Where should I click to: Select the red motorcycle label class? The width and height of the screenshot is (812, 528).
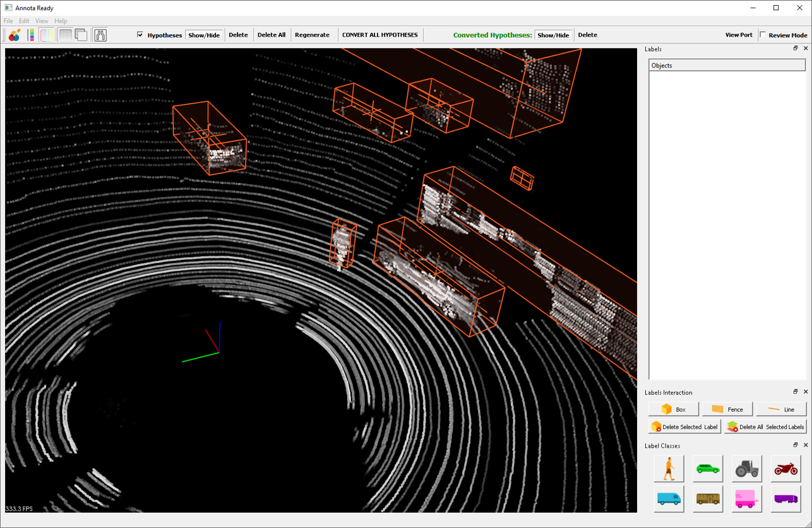pyautogui.click(x=785, y=469)
